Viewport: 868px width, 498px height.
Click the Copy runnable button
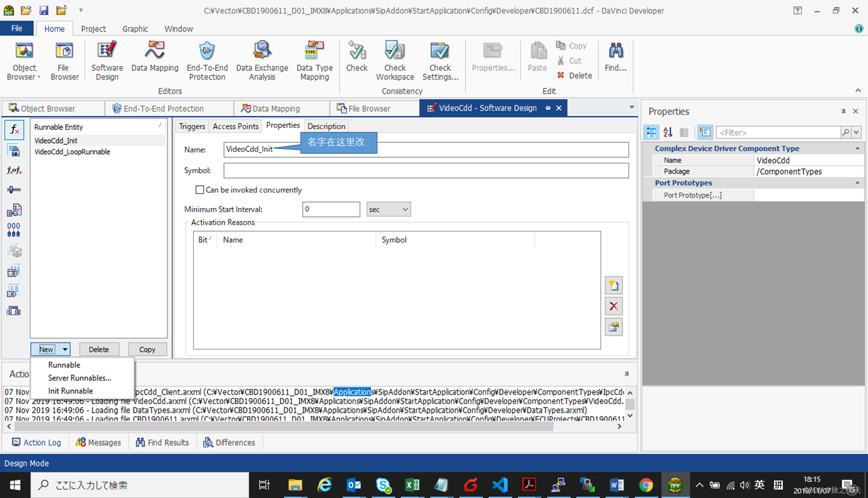coord(147,349)
